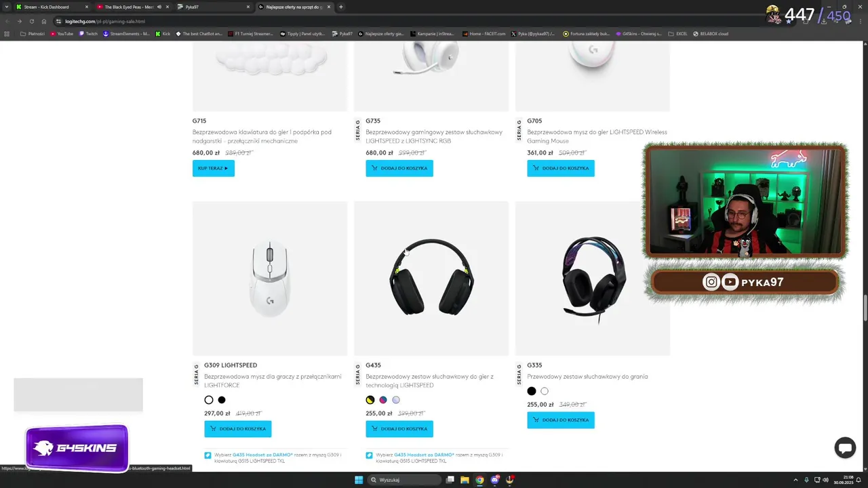Open The best ChatBot bookmark

199,33
